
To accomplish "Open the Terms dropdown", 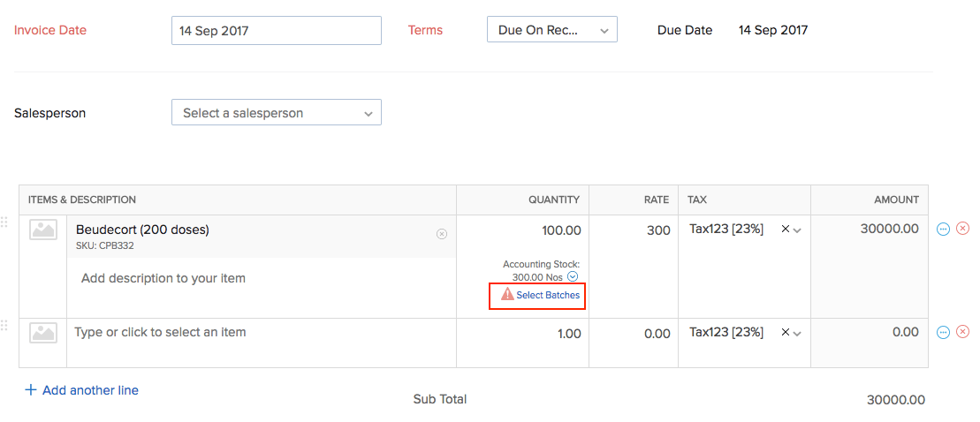I will click(551, 30).
